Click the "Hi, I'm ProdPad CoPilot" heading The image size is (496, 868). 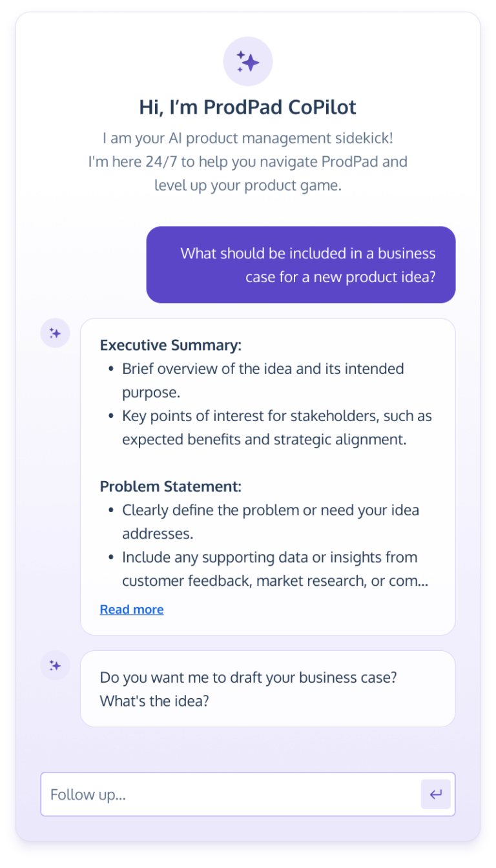coord(248,107)
